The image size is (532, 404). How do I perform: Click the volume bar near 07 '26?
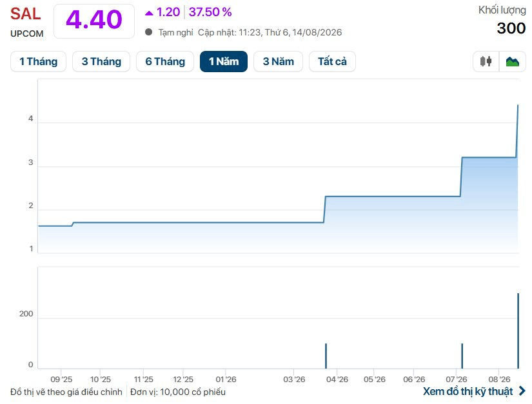tap(462, 356)
